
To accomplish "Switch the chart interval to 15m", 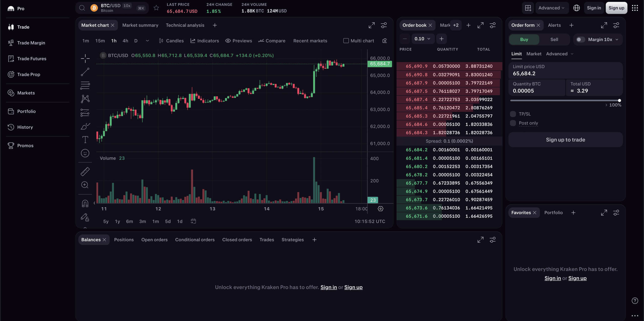I will [x=100, y=41].
